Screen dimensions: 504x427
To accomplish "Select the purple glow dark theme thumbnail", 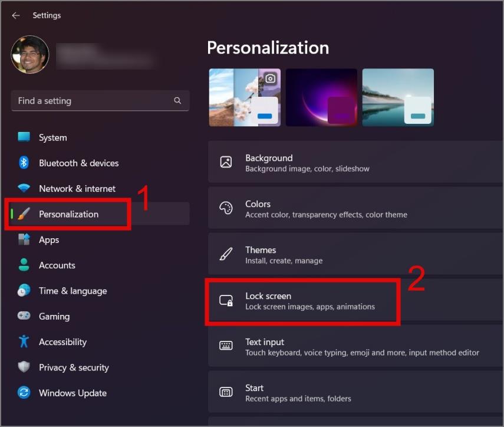I will pos(321,97).
